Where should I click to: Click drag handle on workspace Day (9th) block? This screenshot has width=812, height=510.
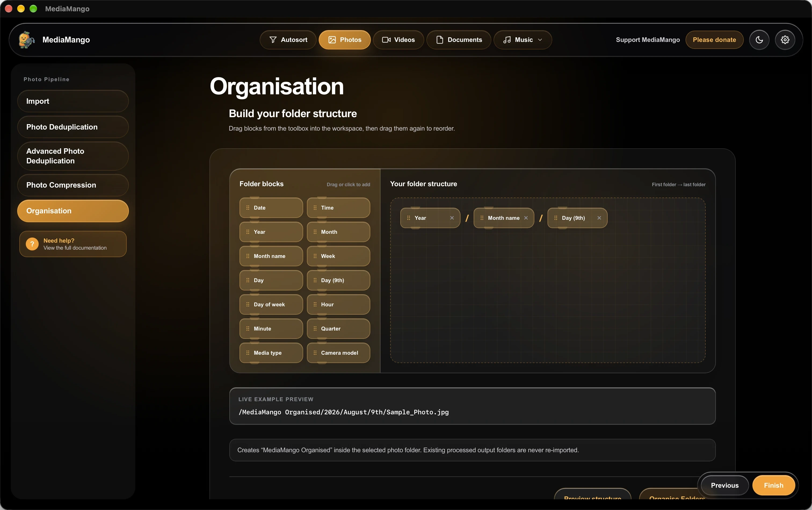click(x=556, y=218)
